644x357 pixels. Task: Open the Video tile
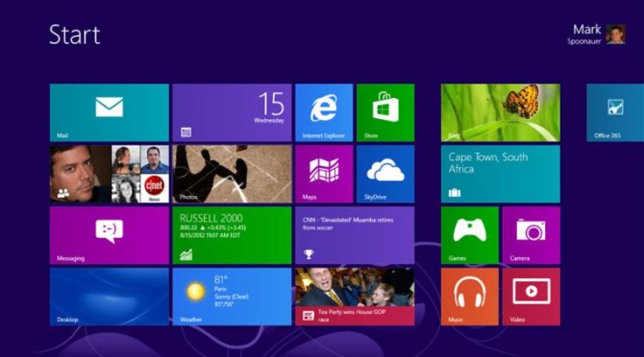pos(531,297)
